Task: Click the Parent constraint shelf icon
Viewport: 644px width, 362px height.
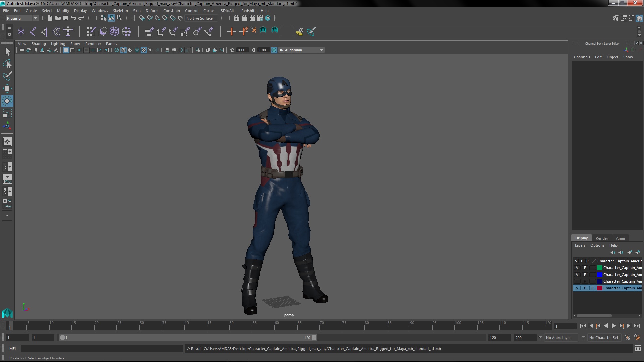Action: 149,32
